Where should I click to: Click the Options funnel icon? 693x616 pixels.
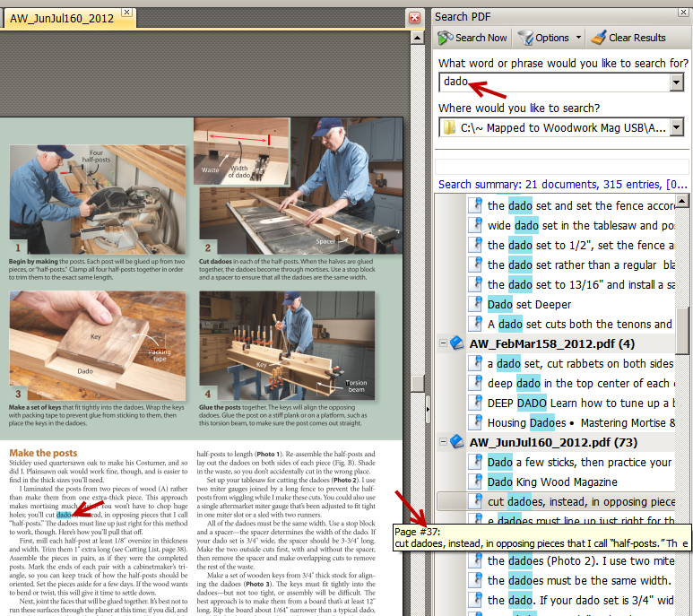pyautogui.click(x=525, y=38)
